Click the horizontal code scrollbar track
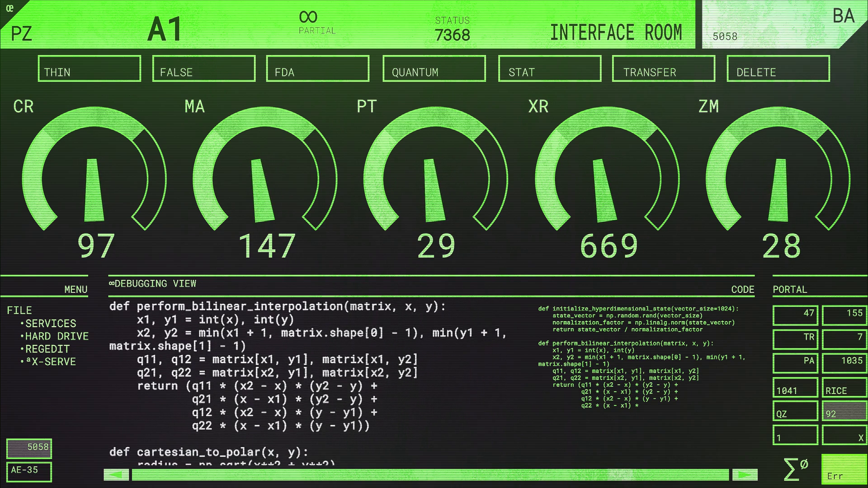 tap(429, 474)
